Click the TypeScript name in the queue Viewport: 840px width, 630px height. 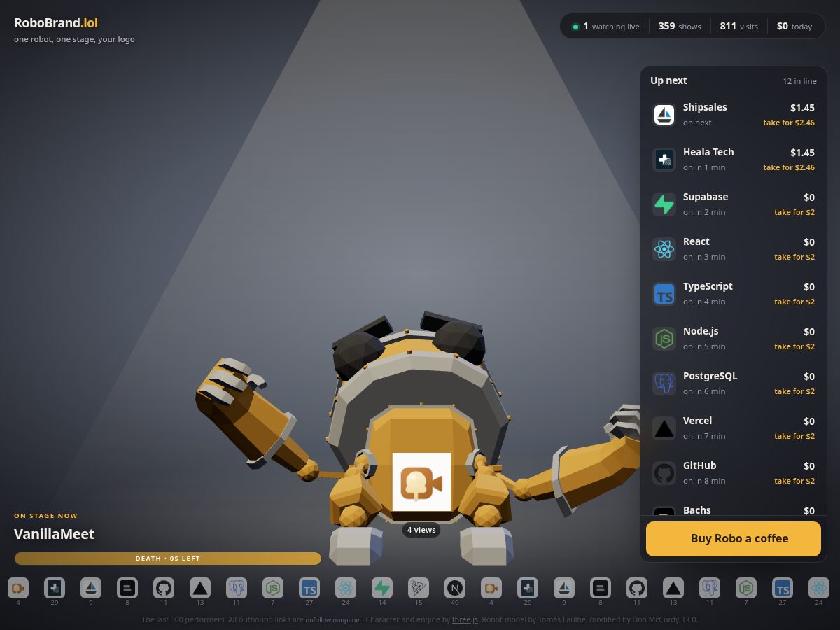tap(708, 286)
